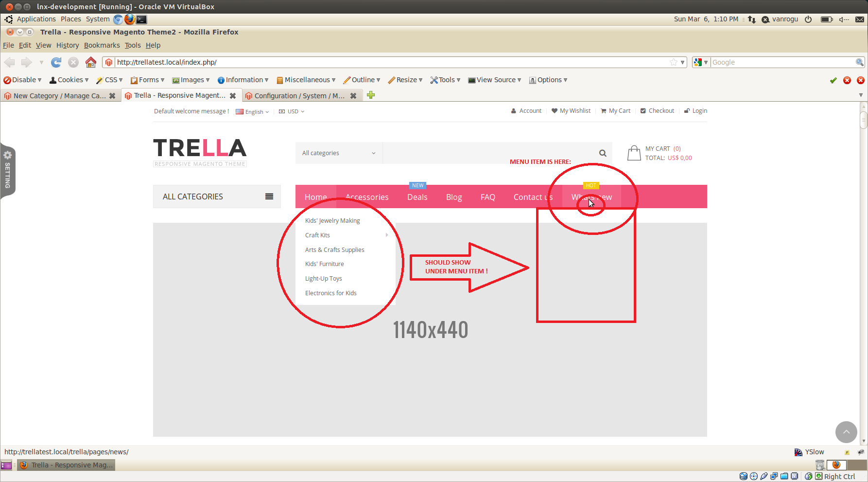
Task: Open the All categories search dropdown
Action: click(x=339, y=153)
